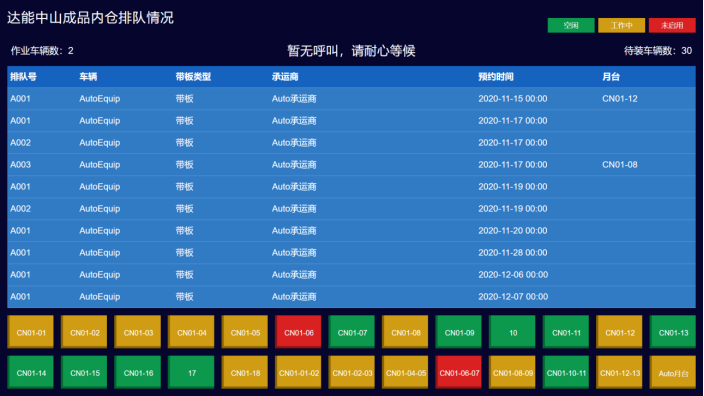Select green dock tile CN01-14

point(31,372)
